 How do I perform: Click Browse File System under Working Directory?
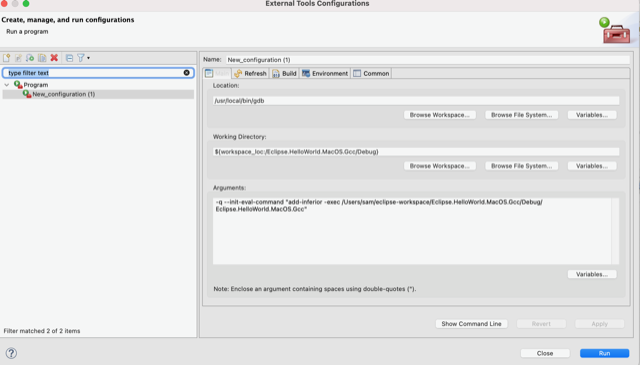pos(522,166)
